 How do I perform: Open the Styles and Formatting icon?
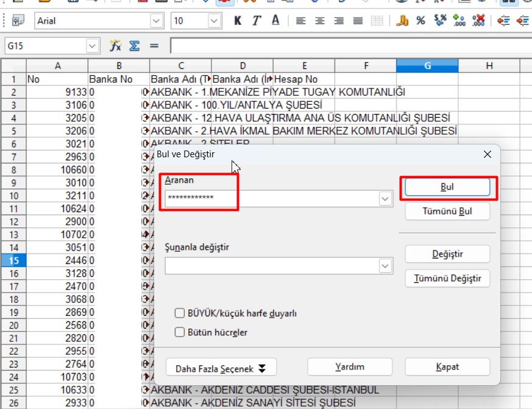tap(18, 21)
